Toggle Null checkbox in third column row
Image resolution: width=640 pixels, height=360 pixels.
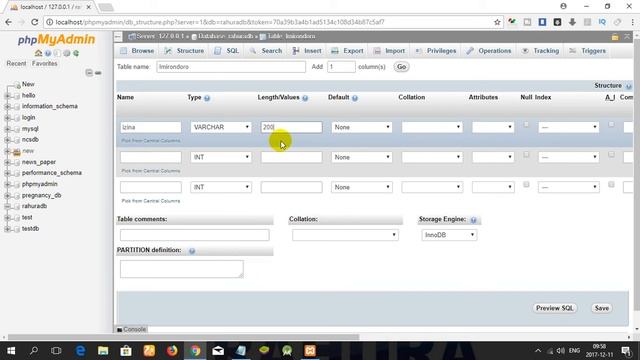point(526,184)
